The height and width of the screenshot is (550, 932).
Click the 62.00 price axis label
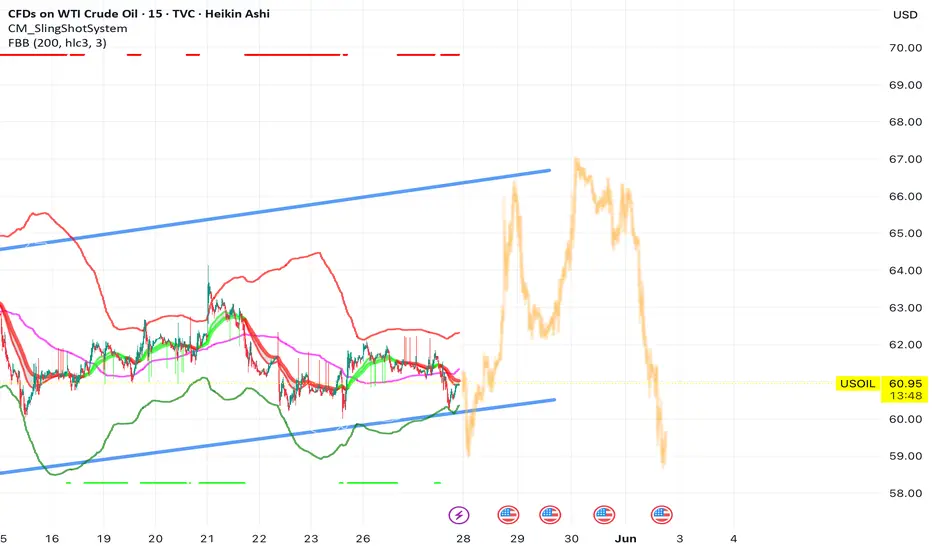905,345
